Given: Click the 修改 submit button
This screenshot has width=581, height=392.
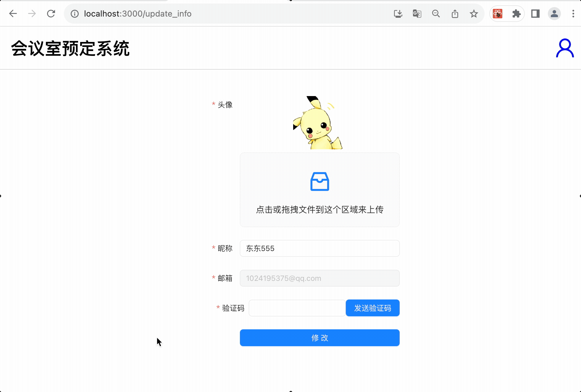Looking at the screenshot, I should coord(319,338).
